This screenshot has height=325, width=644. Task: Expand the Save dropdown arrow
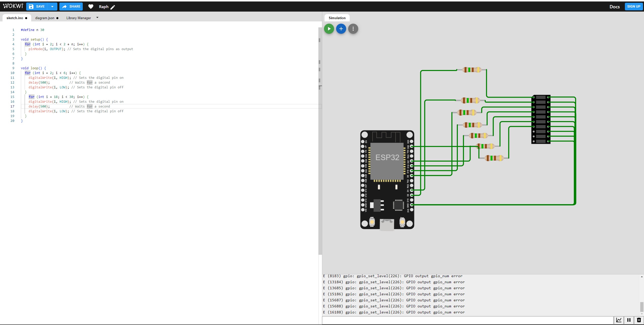coord(52,7)
